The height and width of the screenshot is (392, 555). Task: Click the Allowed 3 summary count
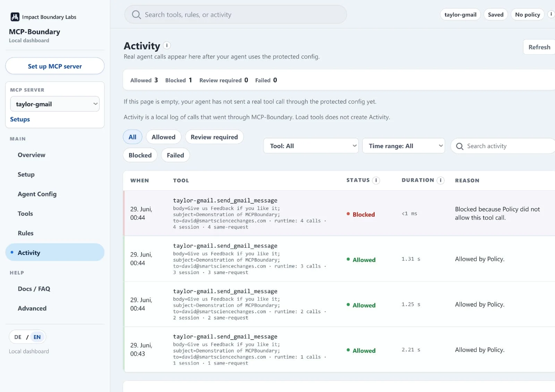(x=144, y=80)
